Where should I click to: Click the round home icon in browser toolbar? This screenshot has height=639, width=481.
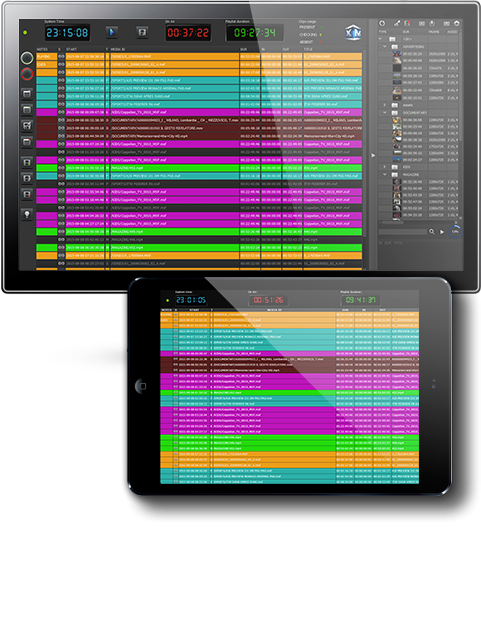(x=457, y=23)
